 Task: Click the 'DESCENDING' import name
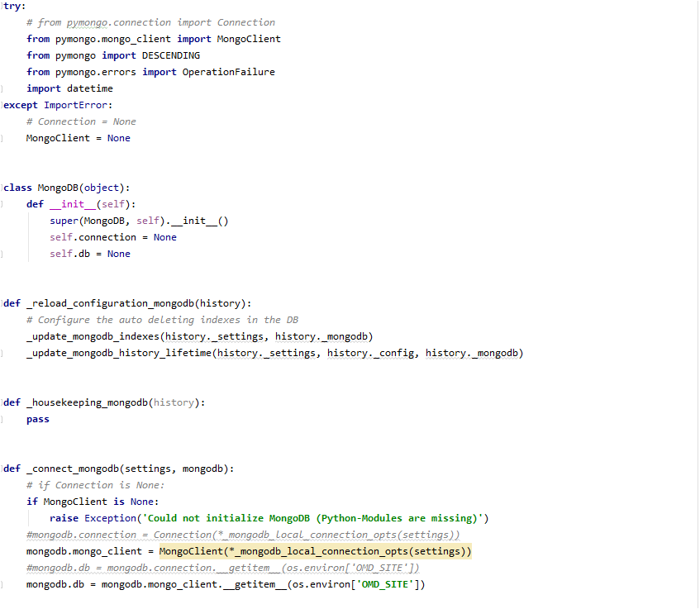point(171,55)
